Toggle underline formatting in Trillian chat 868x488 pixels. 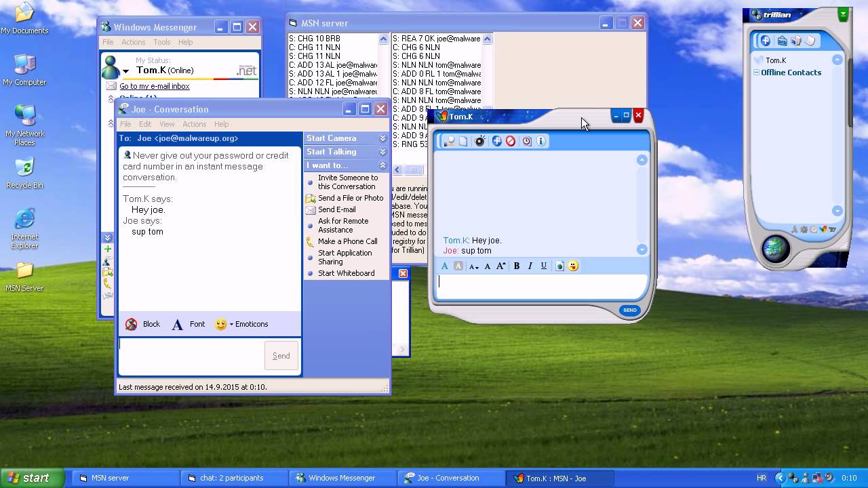click(544, 266)
